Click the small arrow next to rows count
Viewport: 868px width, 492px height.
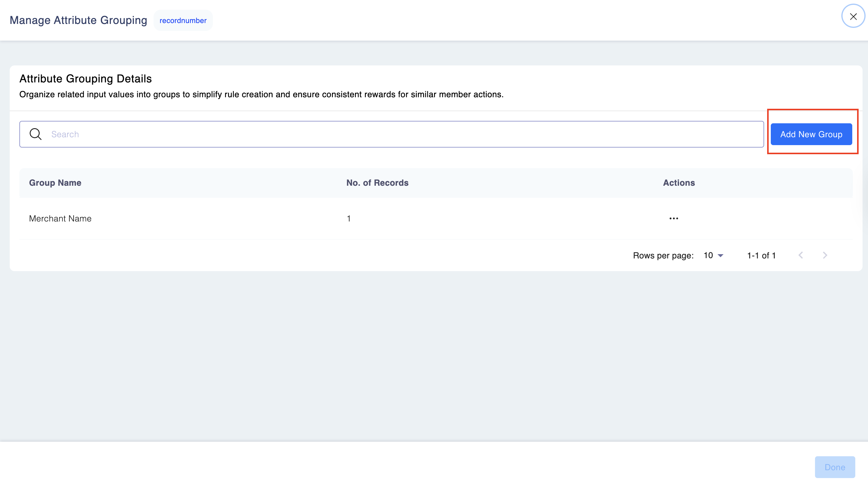pos(721,256)
